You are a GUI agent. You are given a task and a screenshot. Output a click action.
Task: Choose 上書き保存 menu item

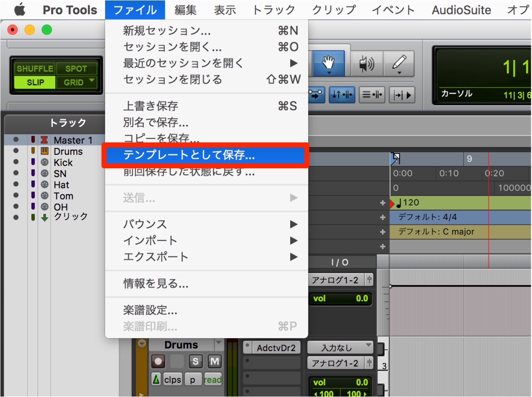pos(207,106)
